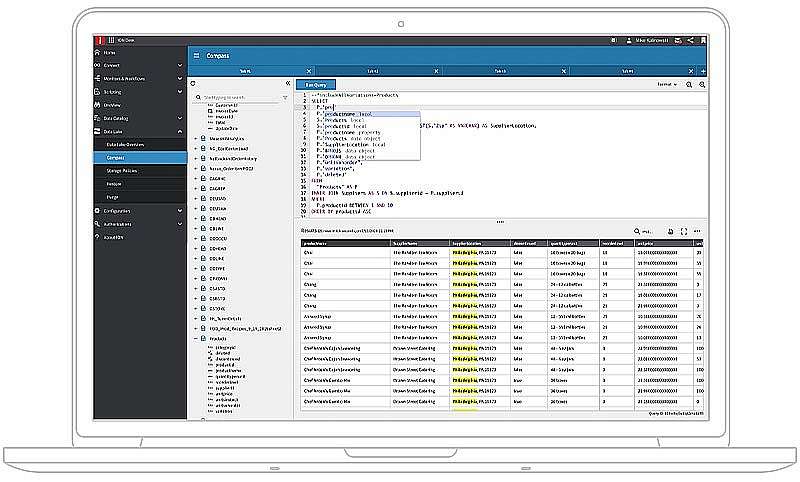This screenshot has height=482, width=800.
Task: Close the rightmost query tab
Action: [691, 71]
